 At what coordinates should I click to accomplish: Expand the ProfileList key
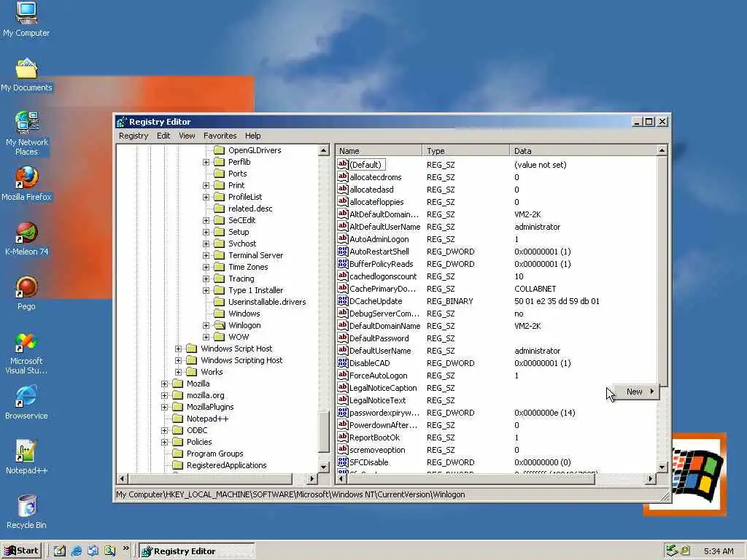206,197
